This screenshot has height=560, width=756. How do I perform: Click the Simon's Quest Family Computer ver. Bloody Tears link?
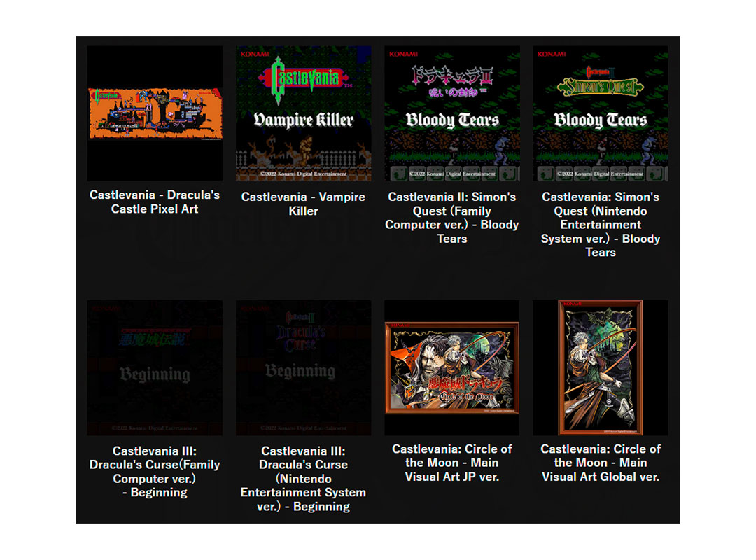pos(451,217)
